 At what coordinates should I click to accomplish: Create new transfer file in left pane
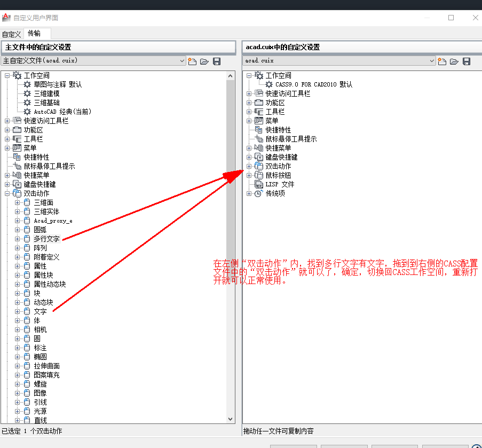[x=192, y=61]
